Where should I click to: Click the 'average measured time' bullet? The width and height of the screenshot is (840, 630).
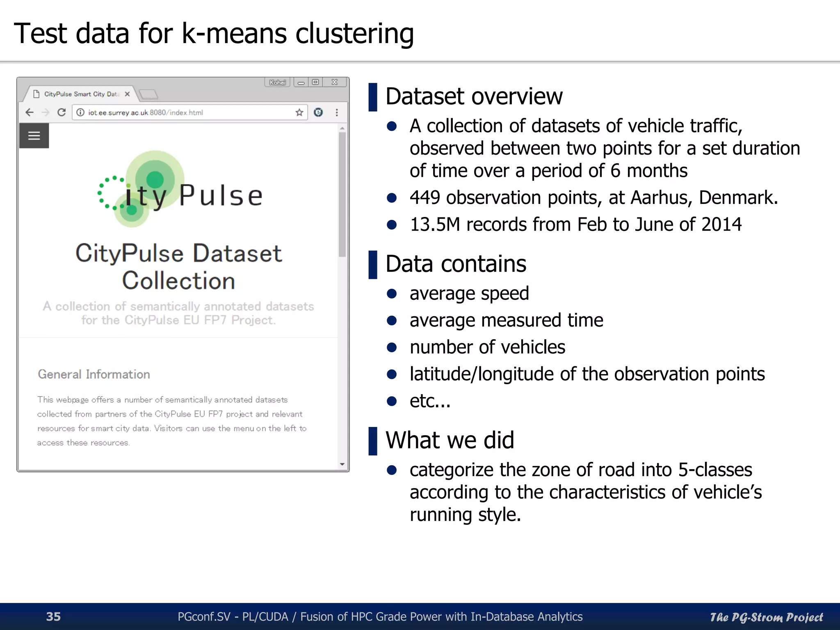[507, 320]
